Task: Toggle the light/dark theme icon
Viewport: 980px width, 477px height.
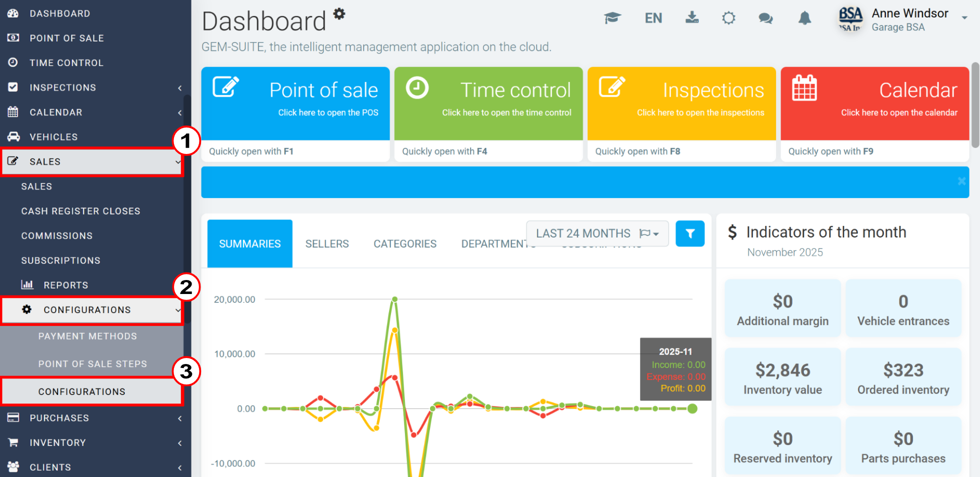Action: pos(728,18)
